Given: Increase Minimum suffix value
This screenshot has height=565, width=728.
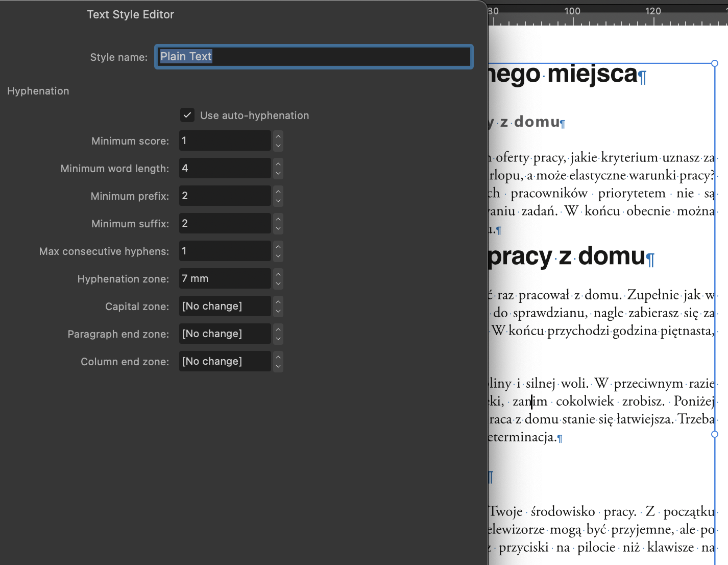Looking at the screenshot, I should click(x=278, y=218).
